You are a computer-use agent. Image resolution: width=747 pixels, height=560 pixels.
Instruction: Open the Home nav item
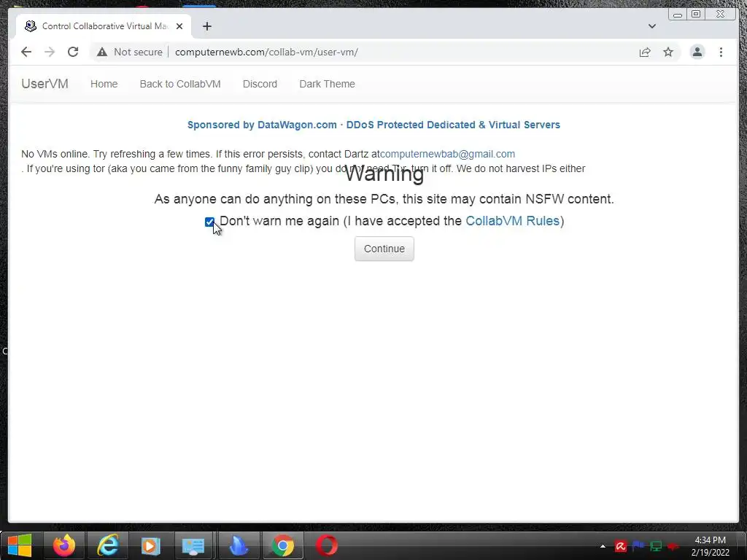coord(104,84)
